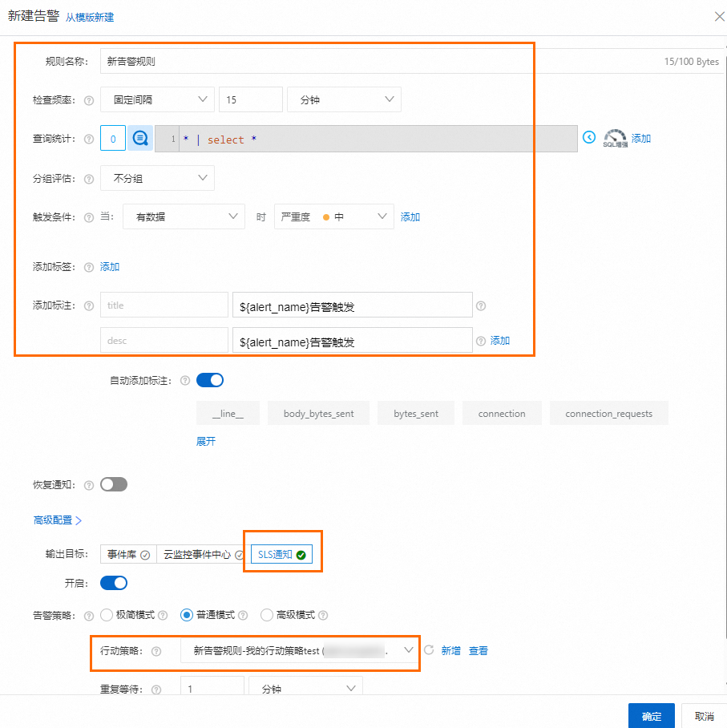Select the 云监控事件中心 output target
727x728 pixels.
coord(203,554)
